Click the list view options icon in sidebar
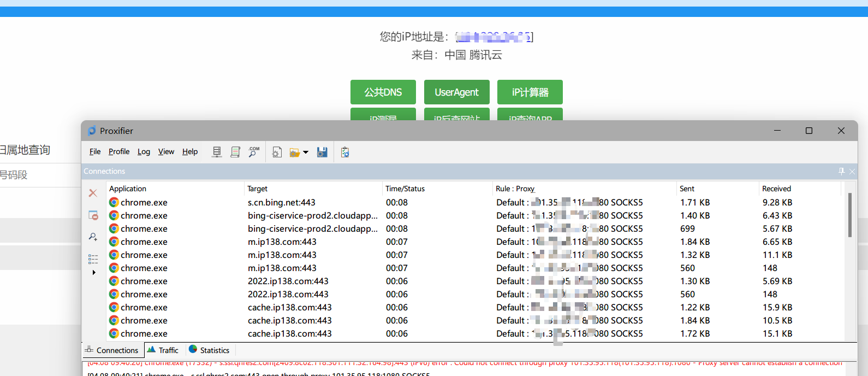This screenshot has width=868, height=376. 93,259
